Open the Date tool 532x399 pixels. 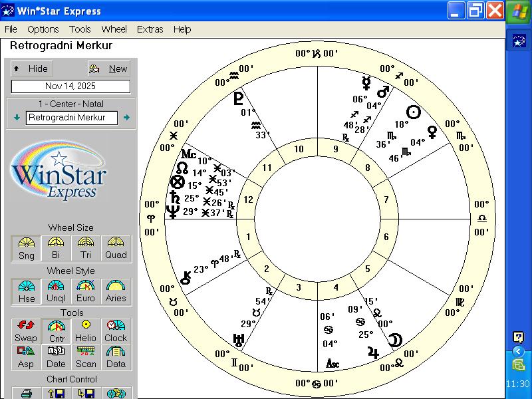coord(56,356)
